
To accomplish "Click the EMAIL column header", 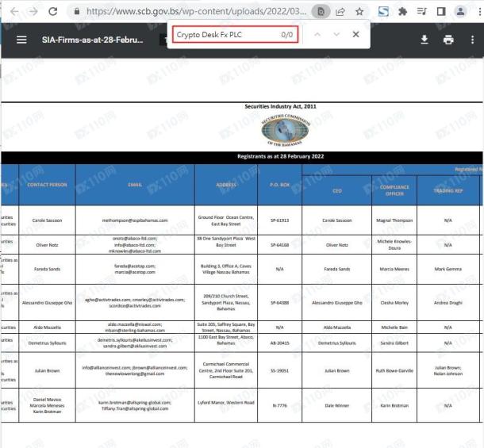I will [x=135, y=185].
